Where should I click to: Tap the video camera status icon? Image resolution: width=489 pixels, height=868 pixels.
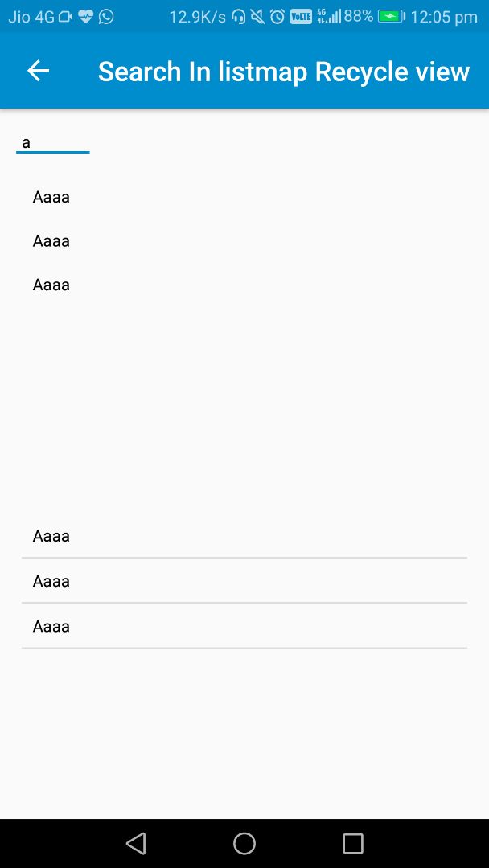point(65,16)
